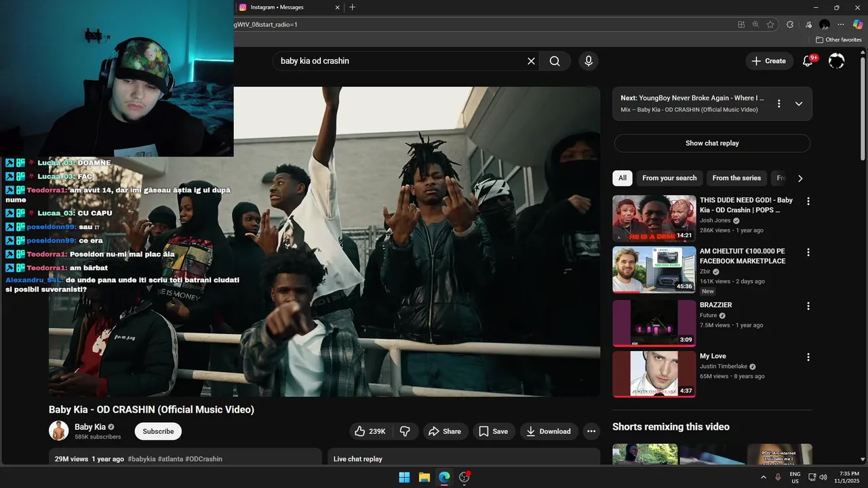The height and width of the screenshot is (488, 868).
Task: Show more filter chips with the right arrow
Action: pos(800,178)
